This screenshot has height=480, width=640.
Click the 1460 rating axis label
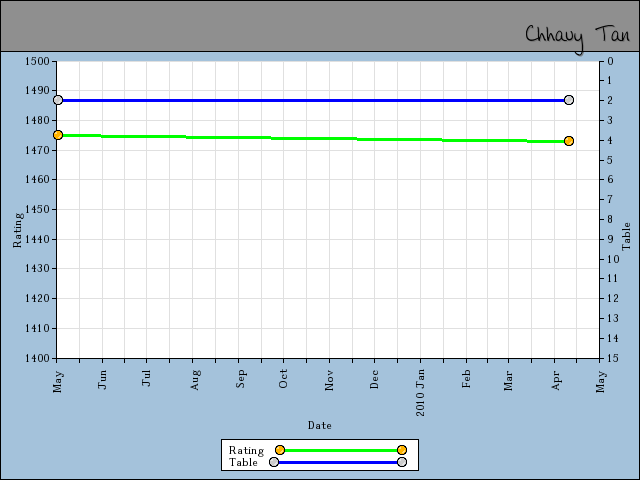click(x=37, y=179)
